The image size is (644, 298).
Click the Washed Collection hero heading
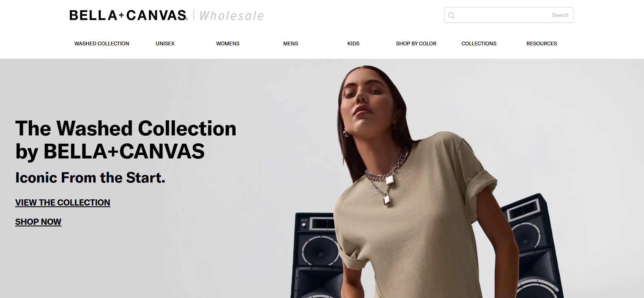pos(126,140)
